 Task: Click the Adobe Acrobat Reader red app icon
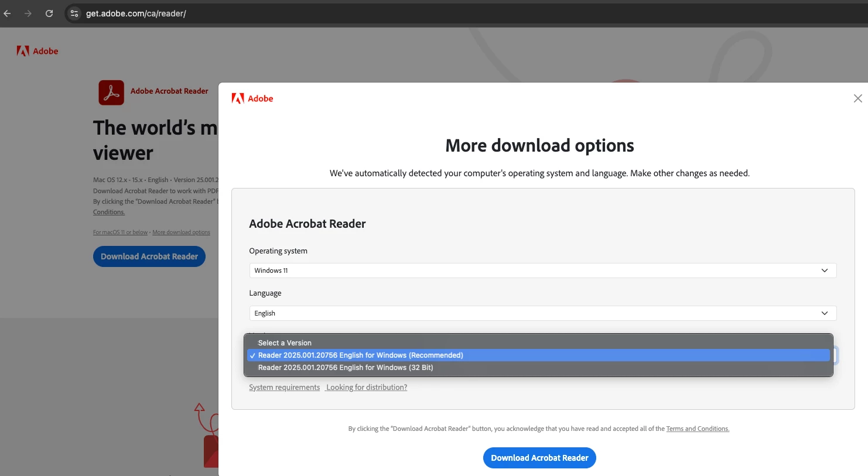[x=111, y=93]
